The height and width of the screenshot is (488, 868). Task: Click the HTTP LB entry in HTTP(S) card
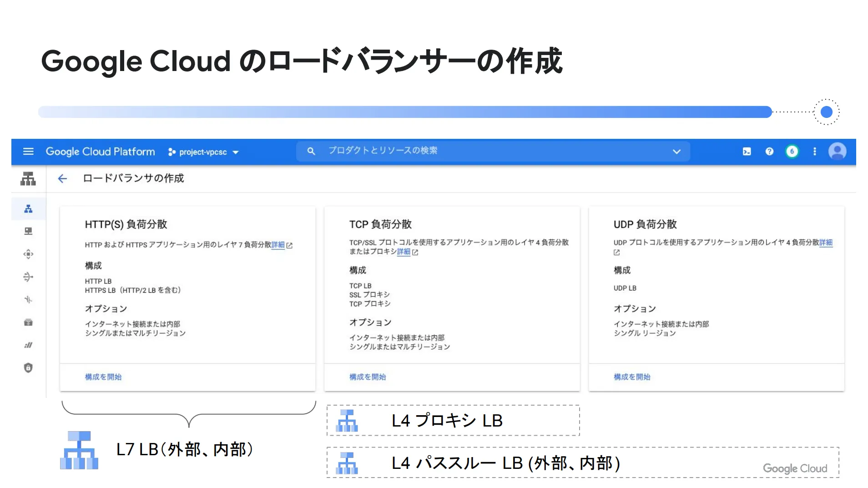click(98, 281)
